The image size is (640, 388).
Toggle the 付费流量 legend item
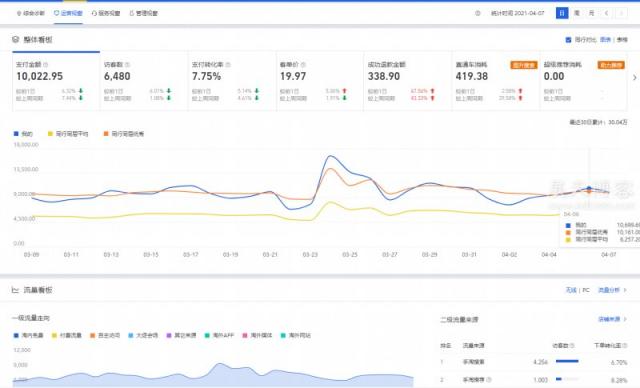tap(67, 335)
